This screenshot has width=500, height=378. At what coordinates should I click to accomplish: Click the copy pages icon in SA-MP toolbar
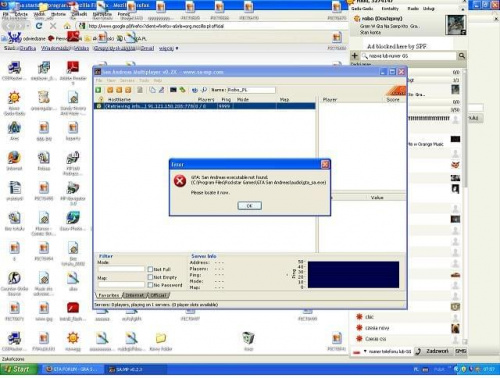click(x=152, y=90)
